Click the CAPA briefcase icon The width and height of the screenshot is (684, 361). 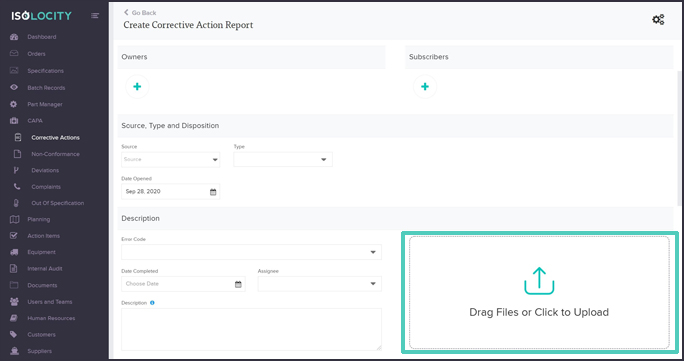pos(14,121)
